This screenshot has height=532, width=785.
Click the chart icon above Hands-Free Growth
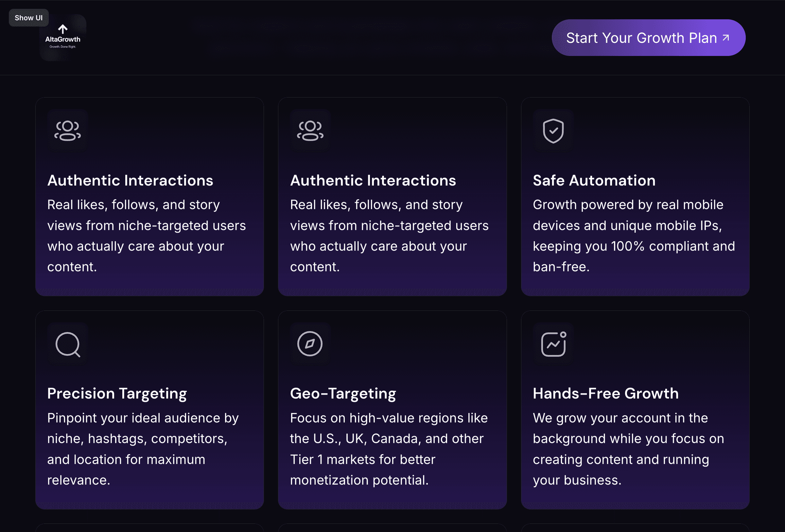(553, 344)
